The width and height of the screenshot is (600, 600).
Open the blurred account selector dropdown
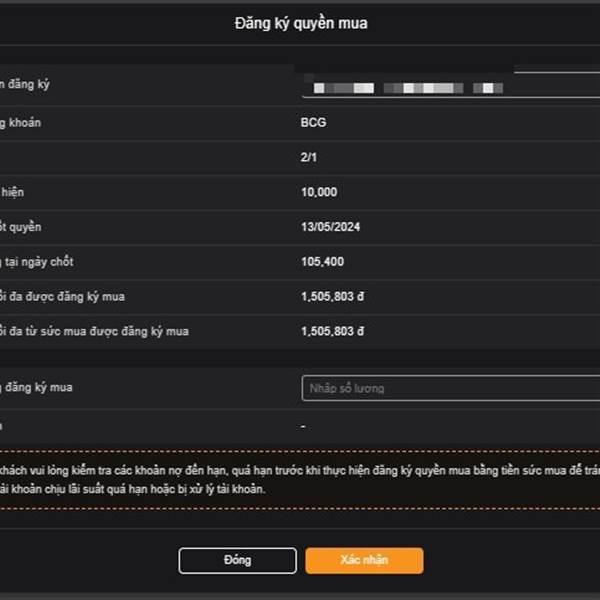(450, 88)
